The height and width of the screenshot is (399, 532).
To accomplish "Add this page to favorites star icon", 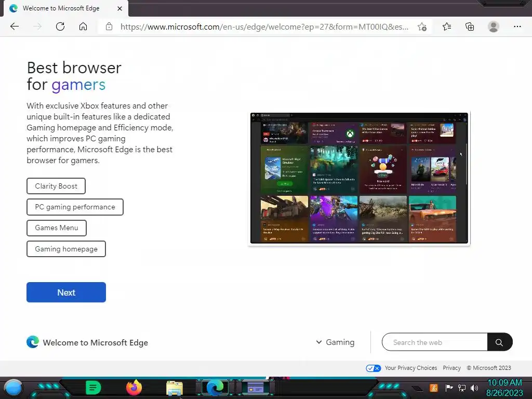I will [x=422, y=27].
